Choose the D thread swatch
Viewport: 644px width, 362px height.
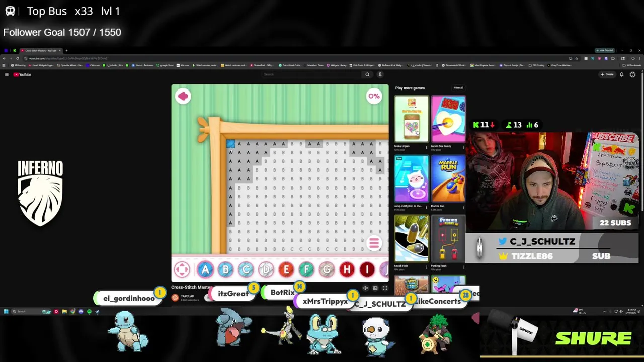pos(266,270)
